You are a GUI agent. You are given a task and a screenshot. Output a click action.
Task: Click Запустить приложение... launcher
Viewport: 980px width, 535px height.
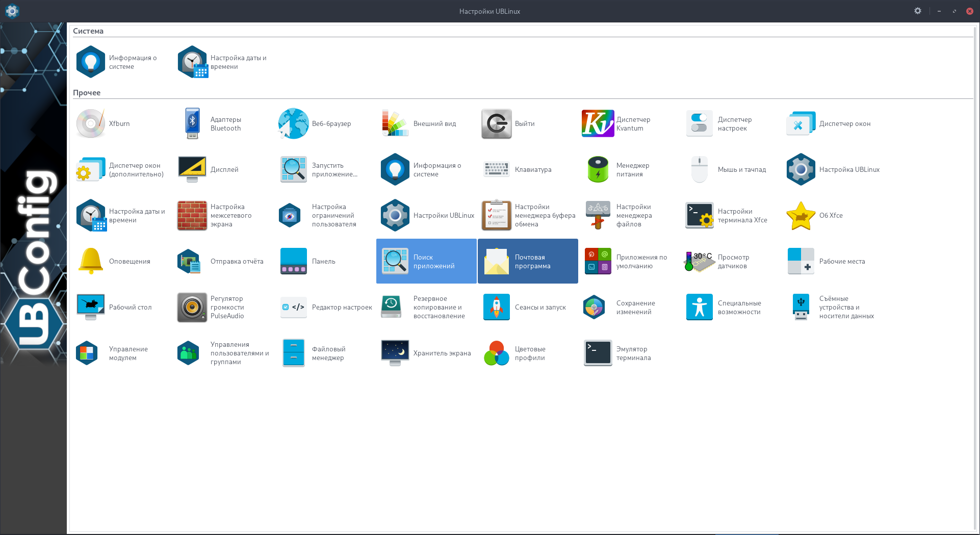pyautogui.click(x=324, y=169)
